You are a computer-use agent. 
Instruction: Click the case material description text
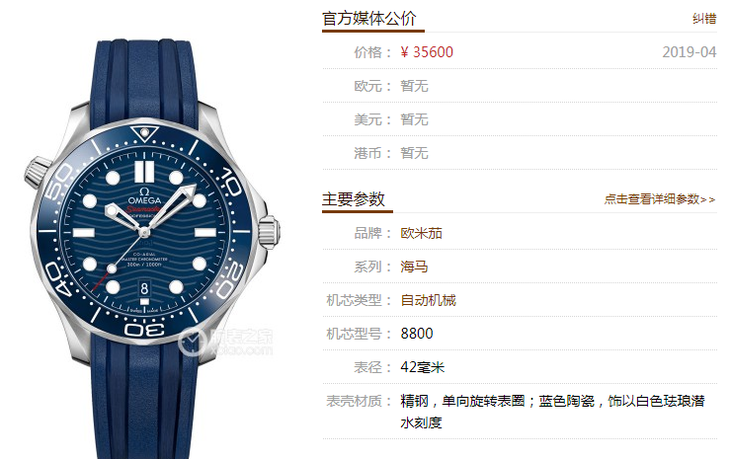[553, 412]
